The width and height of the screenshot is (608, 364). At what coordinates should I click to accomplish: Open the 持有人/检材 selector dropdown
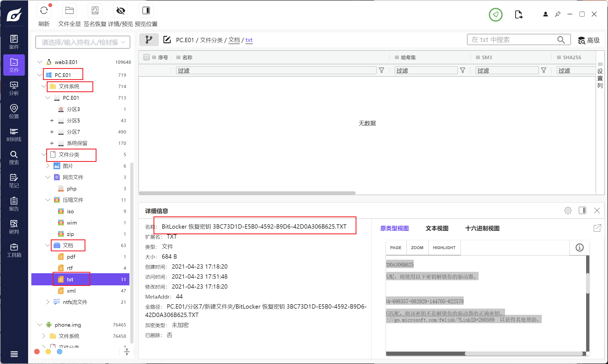click(x=83, y=42)
